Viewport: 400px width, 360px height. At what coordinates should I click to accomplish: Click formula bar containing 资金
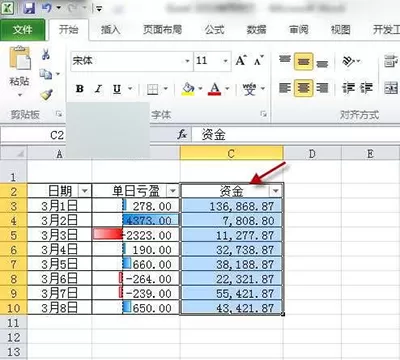point(296,135)
